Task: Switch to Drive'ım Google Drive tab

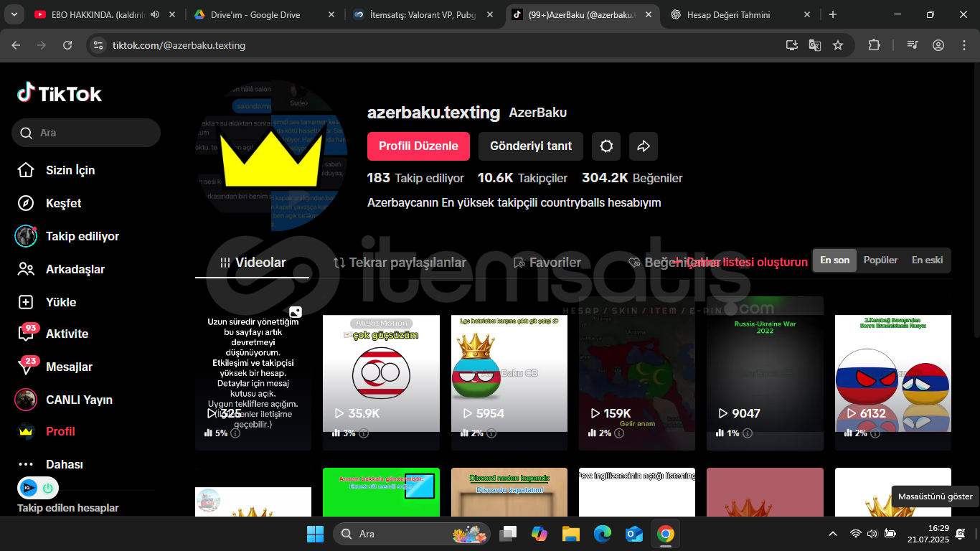Action: [x=263, y=14]
